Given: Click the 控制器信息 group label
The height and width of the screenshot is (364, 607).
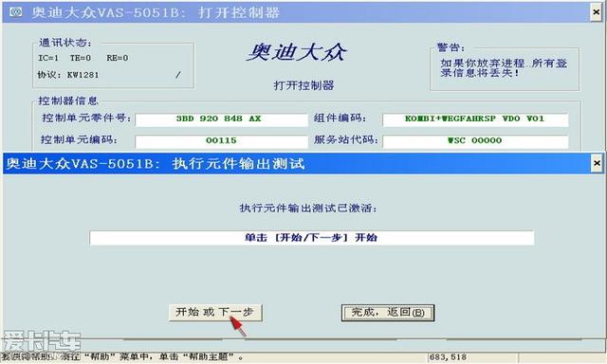Looking at the screenshot, I should pos(68,101).
